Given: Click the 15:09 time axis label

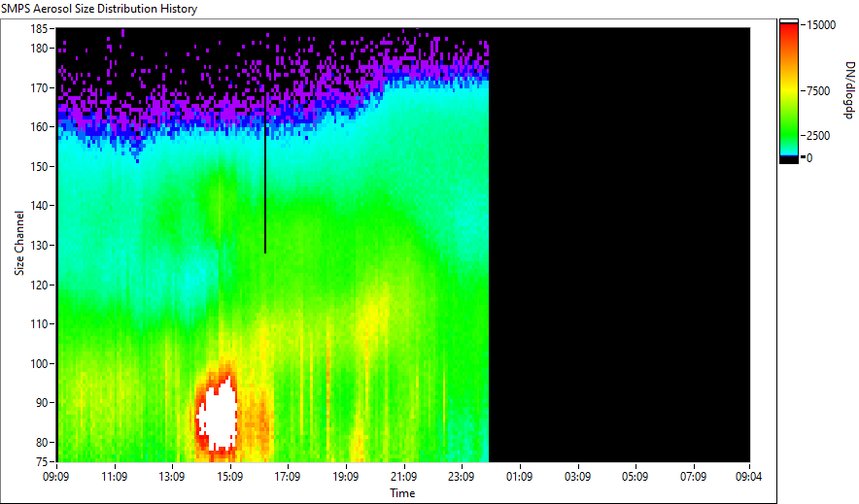Looking at the screenshot, I should point(229,477).
